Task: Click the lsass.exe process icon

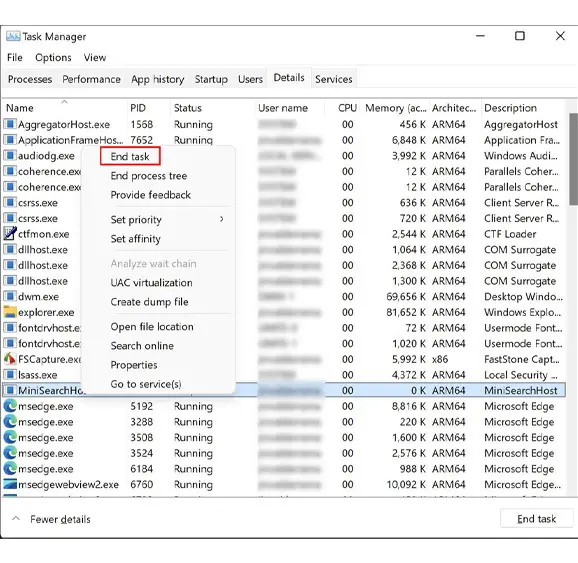Action: pyautogui.click(x=10, y=374)
